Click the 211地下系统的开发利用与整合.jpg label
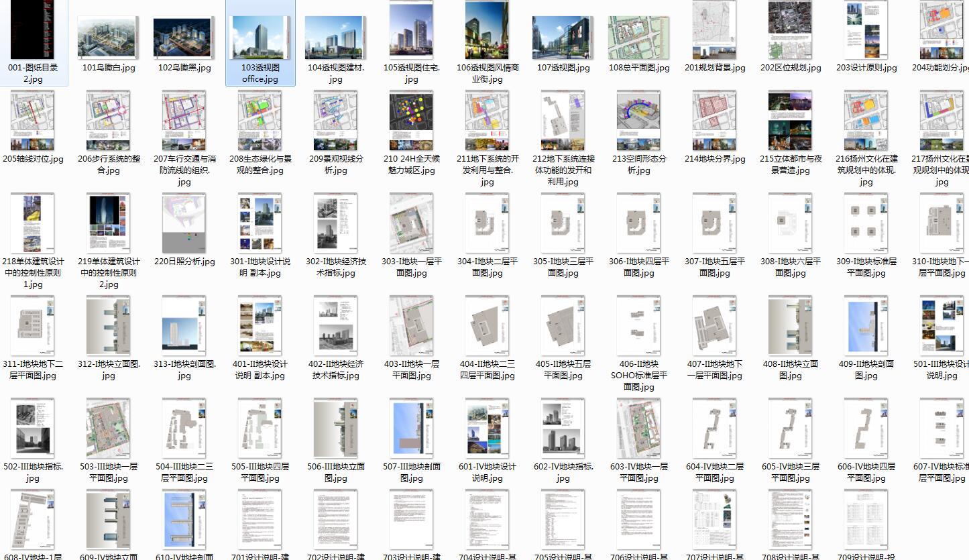 (488, 170)
